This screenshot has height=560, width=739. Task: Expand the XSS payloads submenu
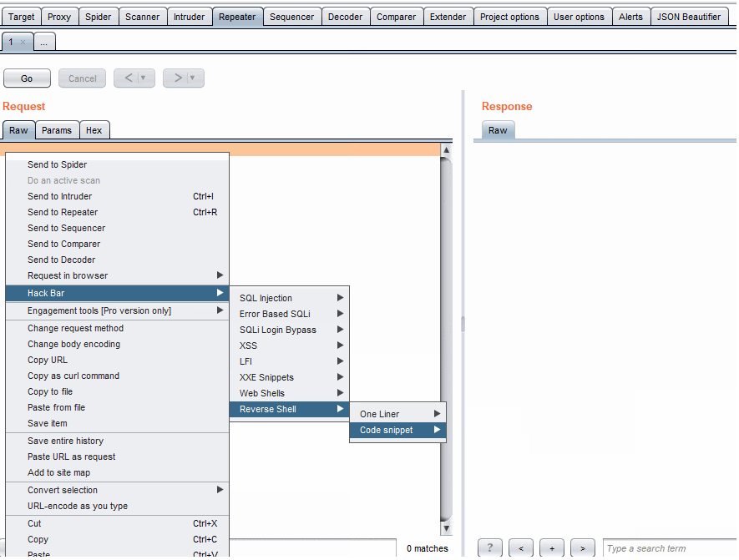pyautogui.click(x=290, y=346)
